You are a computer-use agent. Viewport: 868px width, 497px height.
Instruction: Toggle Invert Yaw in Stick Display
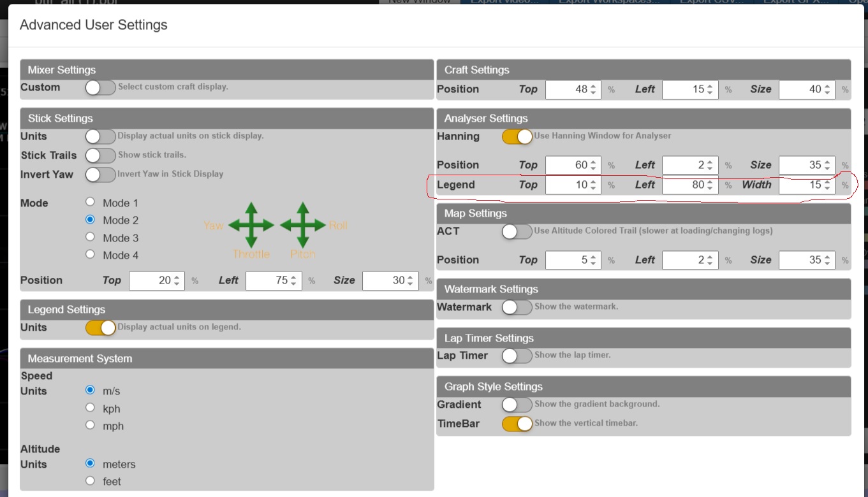pos(100,174)
